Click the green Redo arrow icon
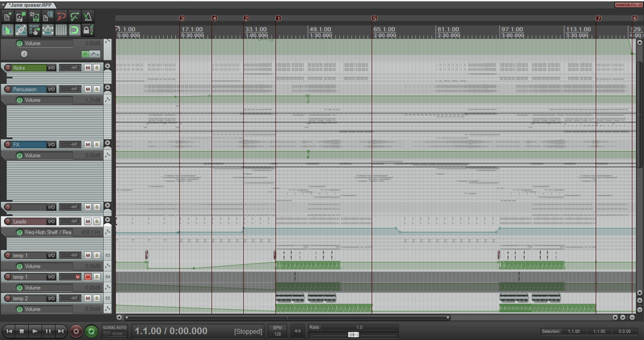The height and width of the screenshot is (340, 644). (74, 17)
